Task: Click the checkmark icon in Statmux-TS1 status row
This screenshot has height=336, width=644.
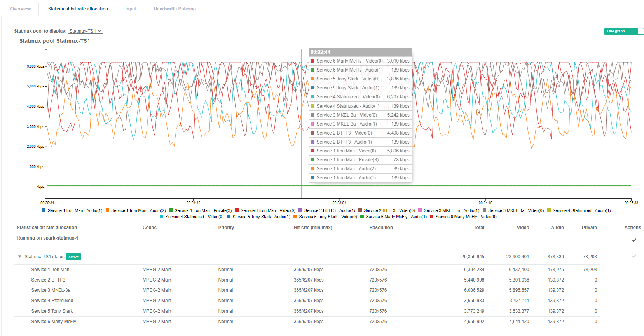Action: point(634,256)
